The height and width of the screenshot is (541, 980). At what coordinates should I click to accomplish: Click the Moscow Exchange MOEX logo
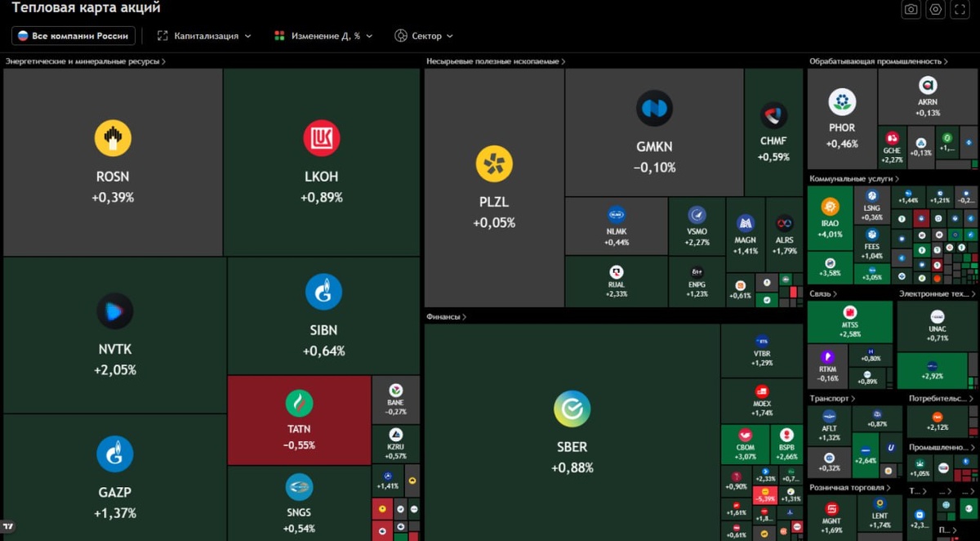762,391
